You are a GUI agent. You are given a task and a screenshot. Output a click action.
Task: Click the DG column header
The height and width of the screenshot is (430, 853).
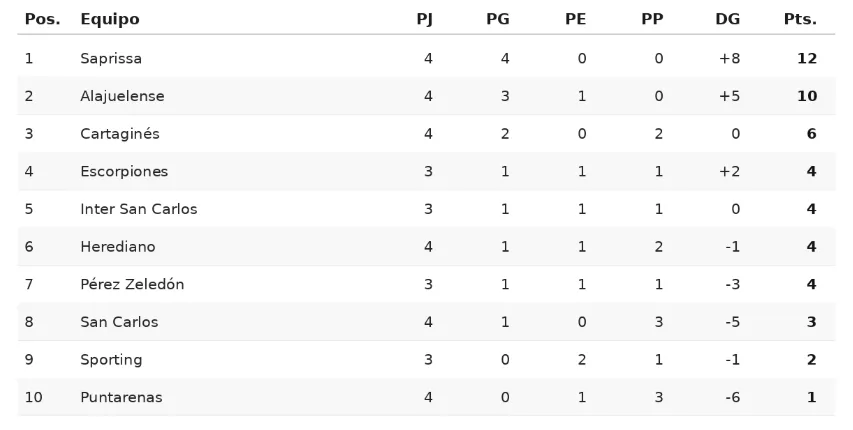pyautogui.click(x=727, y=19)
